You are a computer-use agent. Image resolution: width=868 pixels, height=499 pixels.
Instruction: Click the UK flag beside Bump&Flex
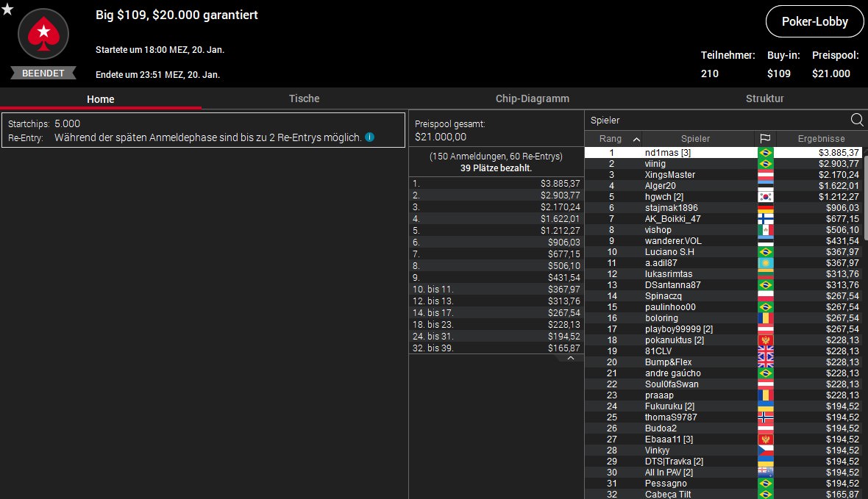coord(766,362)
